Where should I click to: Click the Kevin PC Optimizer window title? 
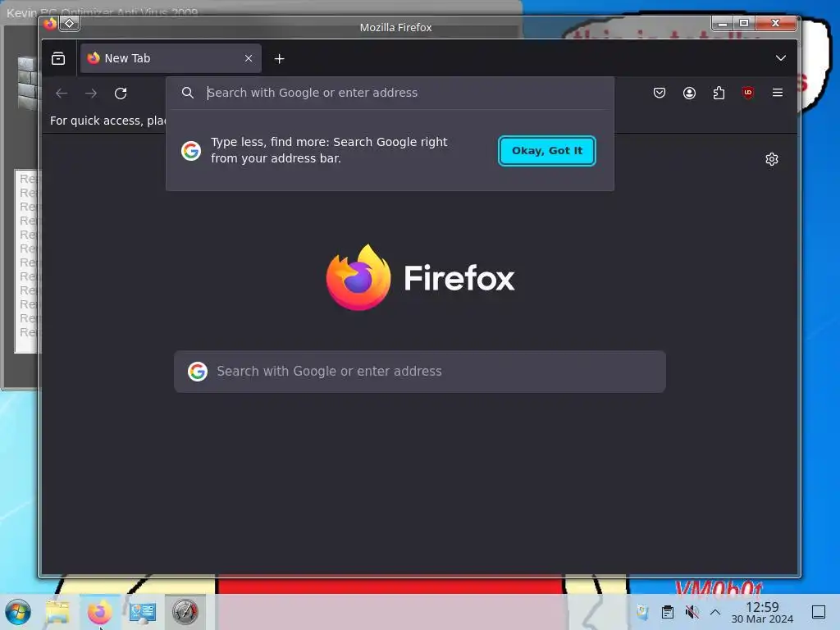click(102, 11)
